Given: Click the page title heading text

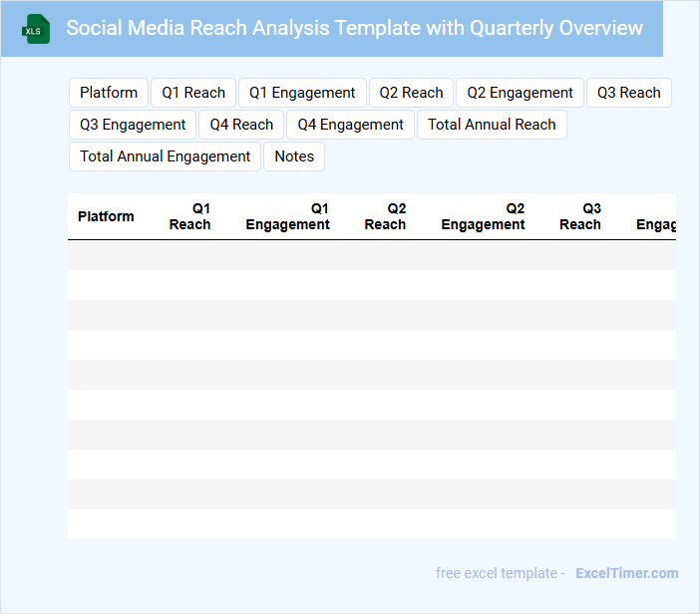Looking at the screenshot, I should pyautogui.click(x=354, y=28).
